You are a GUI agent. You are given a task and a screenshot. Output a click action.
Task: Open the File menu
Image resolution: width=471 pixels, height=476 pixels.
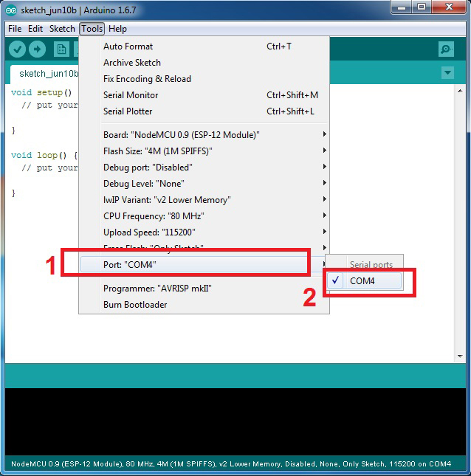15,29
